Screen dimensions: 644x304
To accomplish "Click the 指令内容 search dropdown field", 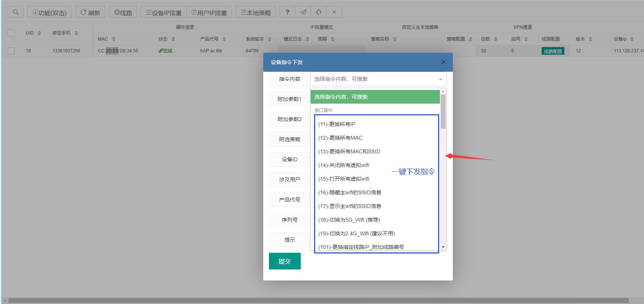I will (378, 79).
